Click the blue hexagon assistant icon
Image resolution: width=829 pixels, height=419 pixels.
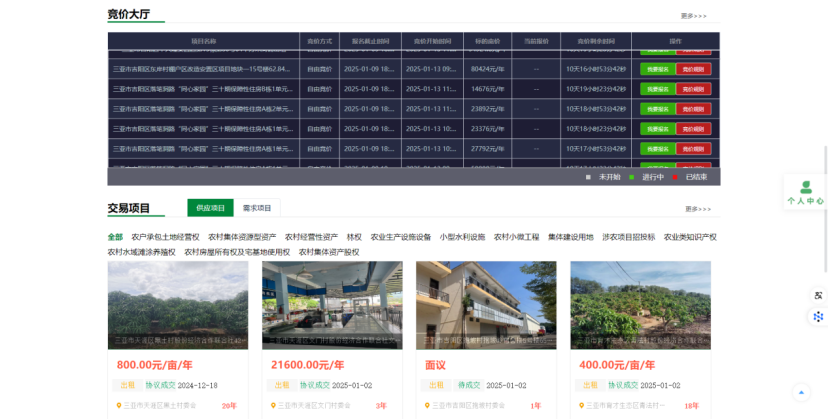click(818, 317)
